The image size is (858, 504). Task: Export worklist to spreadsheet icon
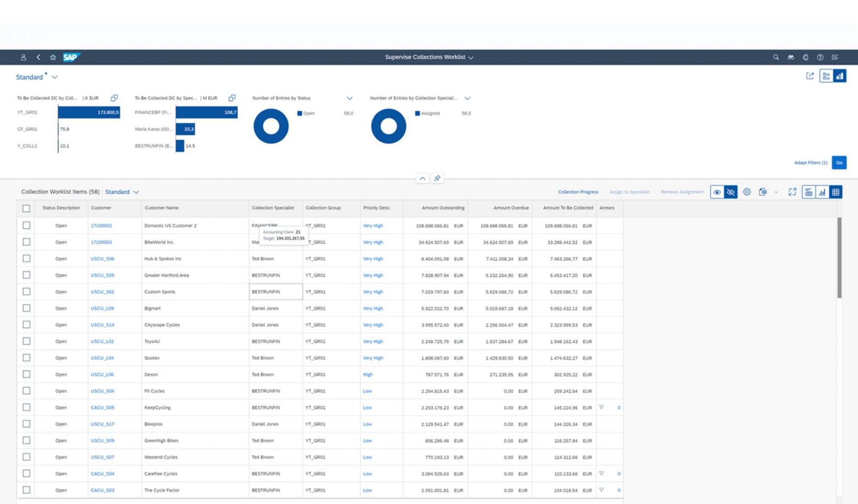[x=763, y=192]
